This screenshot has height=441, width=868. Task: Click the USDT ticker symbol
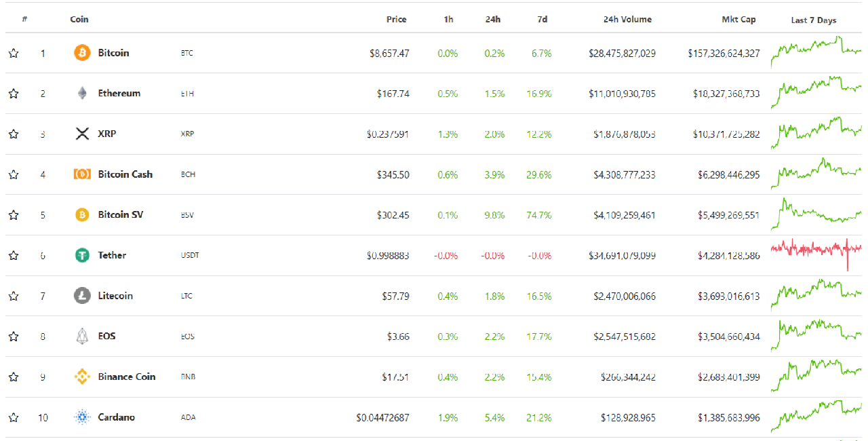tap(190, 256)
